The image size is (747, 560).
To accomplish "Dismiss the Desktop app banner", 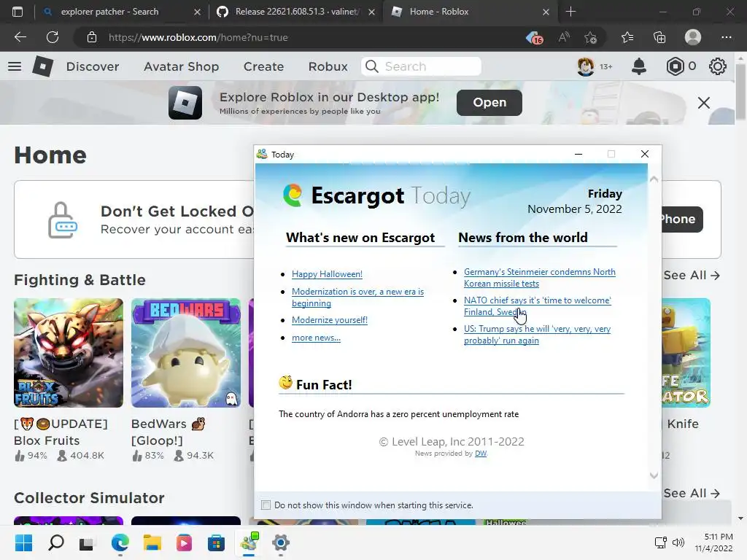I will click(704, 103).
